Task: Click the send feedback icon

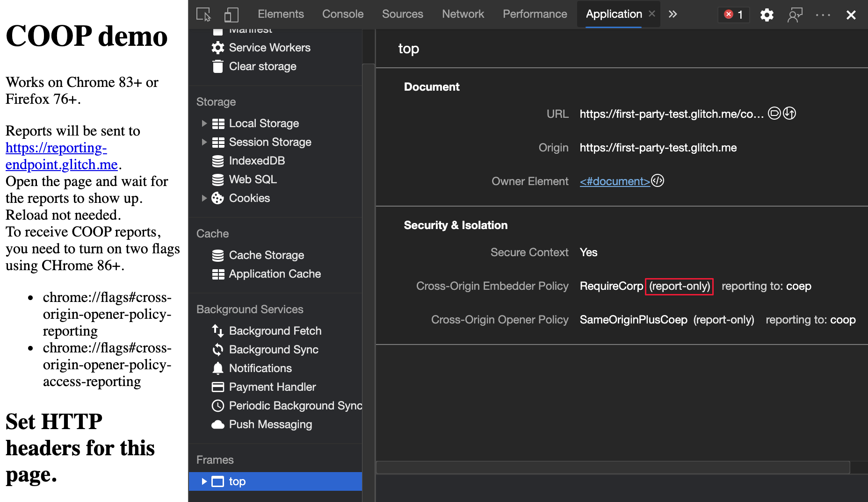Action: [x=795, y=15]
